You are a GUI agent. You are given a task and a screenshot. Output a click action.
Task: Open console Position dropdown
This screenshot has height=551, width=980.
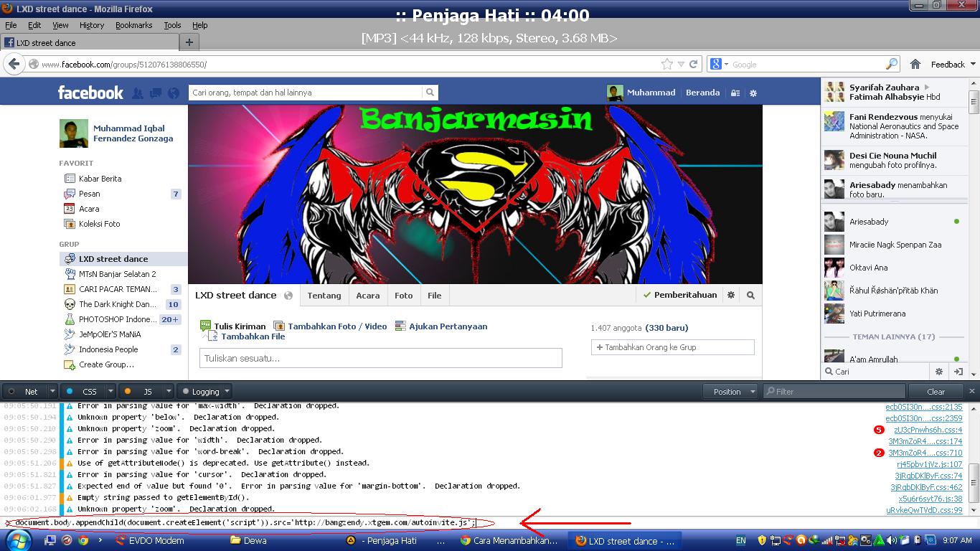click(x=732, y=391)
